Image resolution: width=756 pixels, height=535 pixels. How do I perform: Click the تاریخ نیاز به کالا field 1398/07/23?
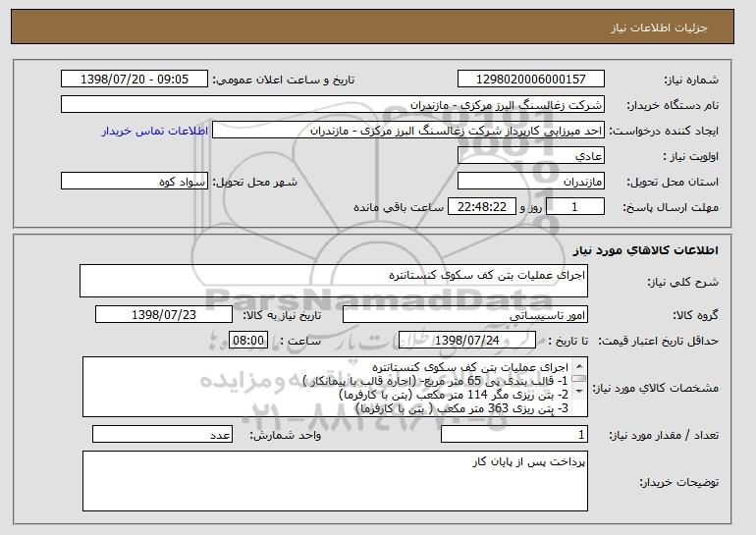click(164, 315)
